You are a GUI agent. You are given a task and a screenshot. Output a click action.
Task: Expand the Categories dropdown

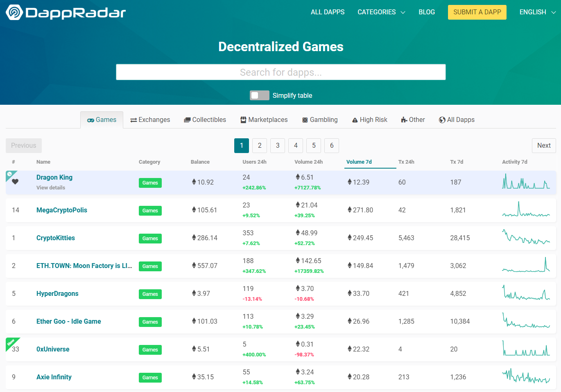[381, 12]
